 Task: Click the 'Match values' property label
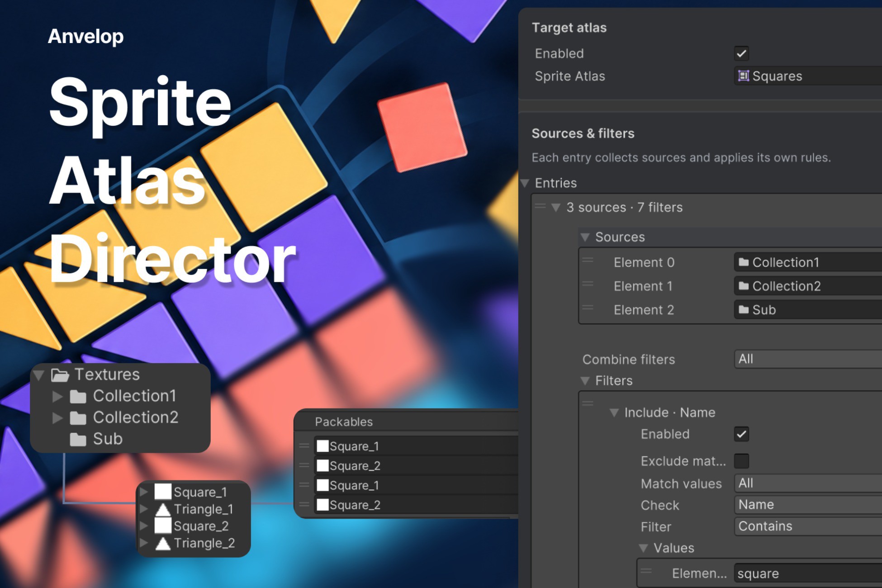coord(681,484)
